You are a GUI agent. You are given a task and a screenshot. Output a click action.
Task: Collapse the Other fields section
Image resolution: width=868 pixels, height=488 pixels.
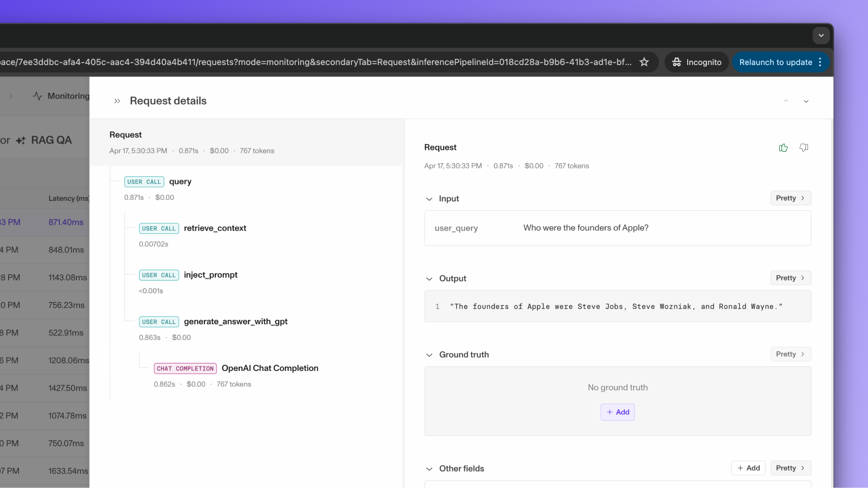pyautogui.click(x=429, y=469)
